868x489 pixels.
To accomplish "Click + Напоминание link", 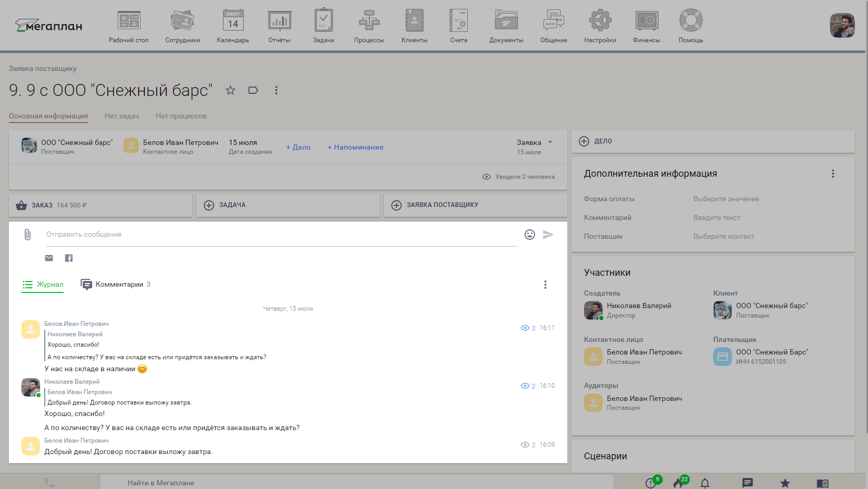I will [355, 148].
